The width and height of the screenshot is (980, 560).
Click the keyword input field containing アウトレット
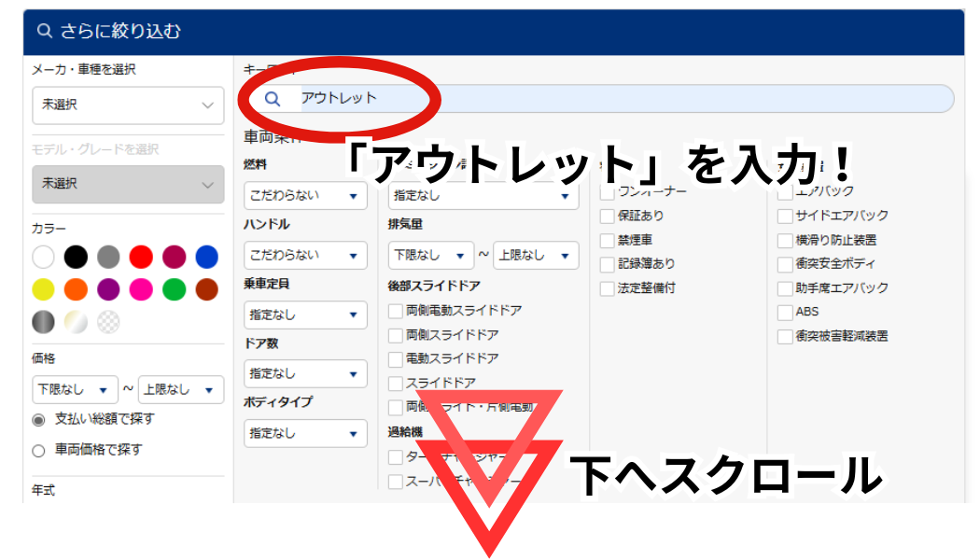(616, 99)
